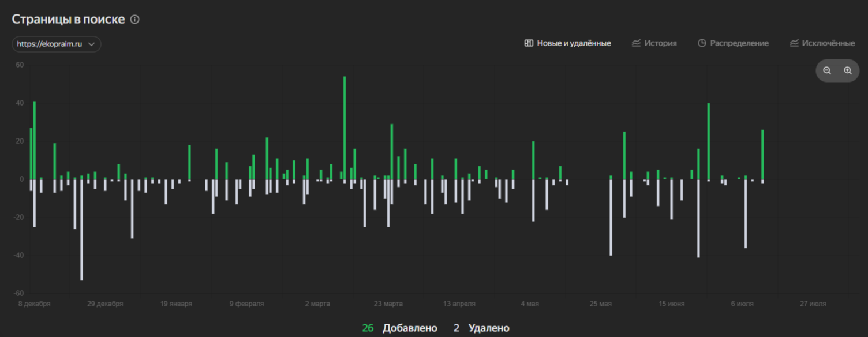This screenshot has width=868, height=337.
Task: Zoom out the chart with minus magnifier
Action: coord(827,70)
